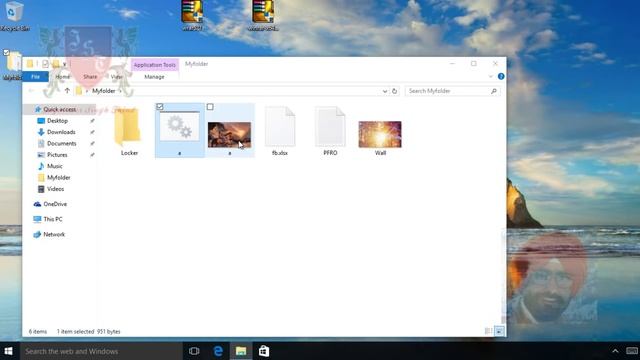
Task: Switch to the Share ribbon tab
Action: tap(90, 77)
